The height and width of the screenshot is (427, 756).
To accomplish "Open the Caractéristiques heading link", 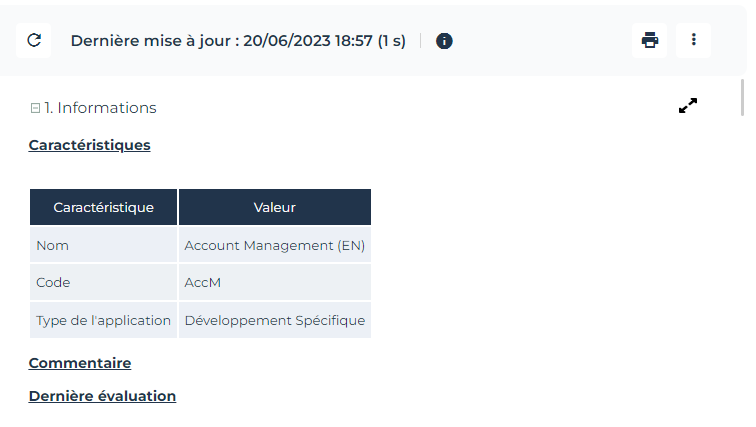I will tap(89, 145).
